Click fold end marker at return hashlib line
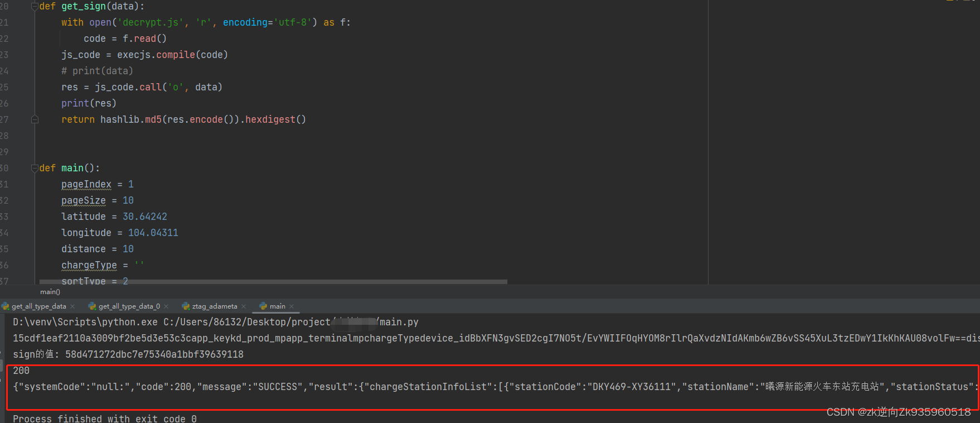The image size is (980, 423). [35, 119]
